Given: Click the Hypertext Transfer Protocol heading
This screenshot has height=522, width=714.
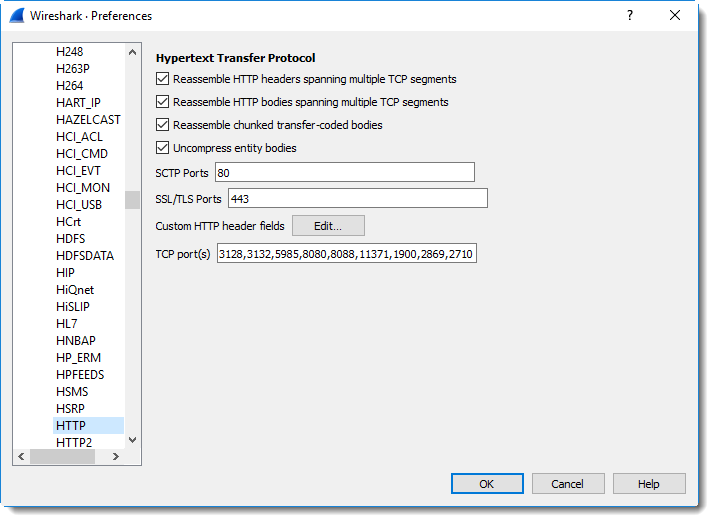Looking at the screenshot, I should tap(235, 58).
